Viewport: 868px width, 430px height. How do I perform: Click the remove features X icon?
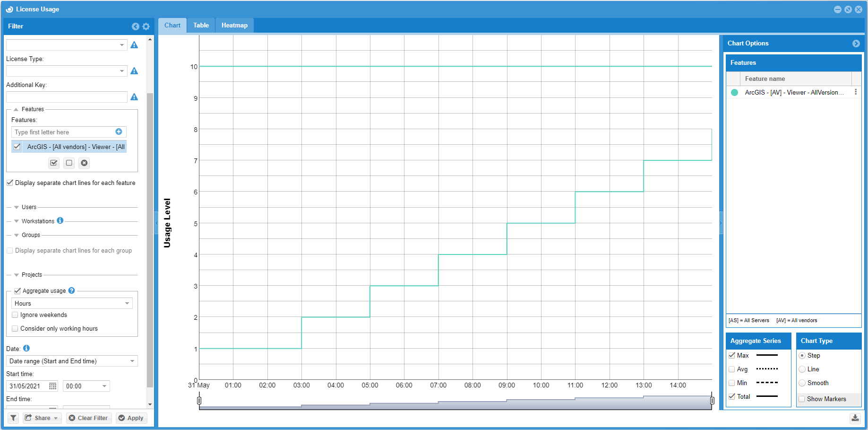coord(84,163)
